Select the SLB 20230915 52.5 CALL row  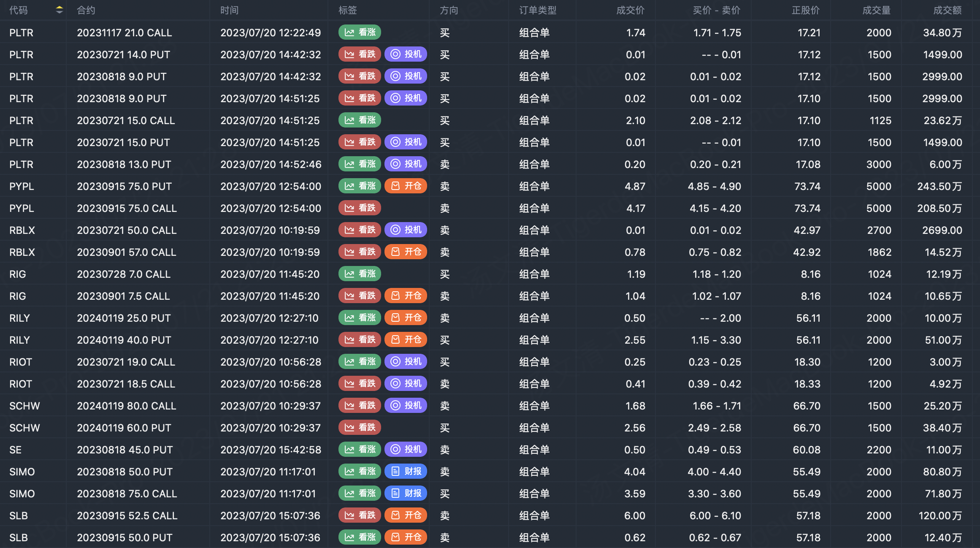pos(127,515)
